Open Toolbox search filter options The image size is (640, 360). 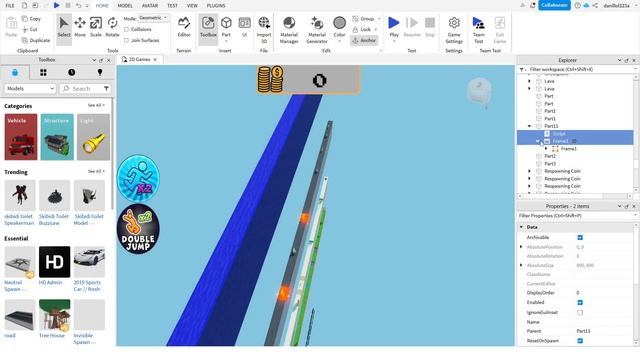[106, 89]
